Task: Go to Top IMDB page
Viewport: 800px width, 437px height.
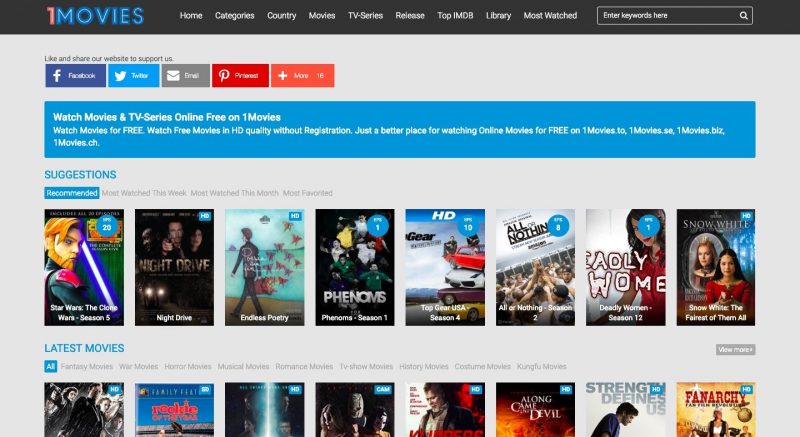Action: tap(457, 16)
